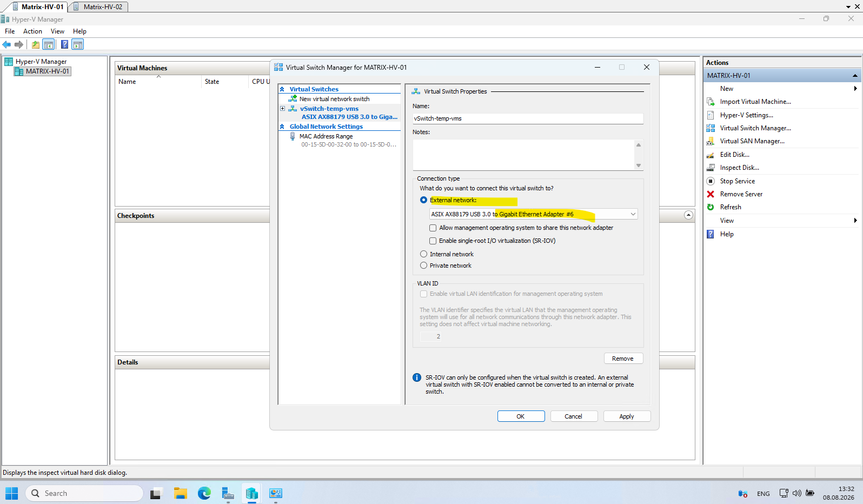Click the Remove button for the virtual switch

coord(623,359)
